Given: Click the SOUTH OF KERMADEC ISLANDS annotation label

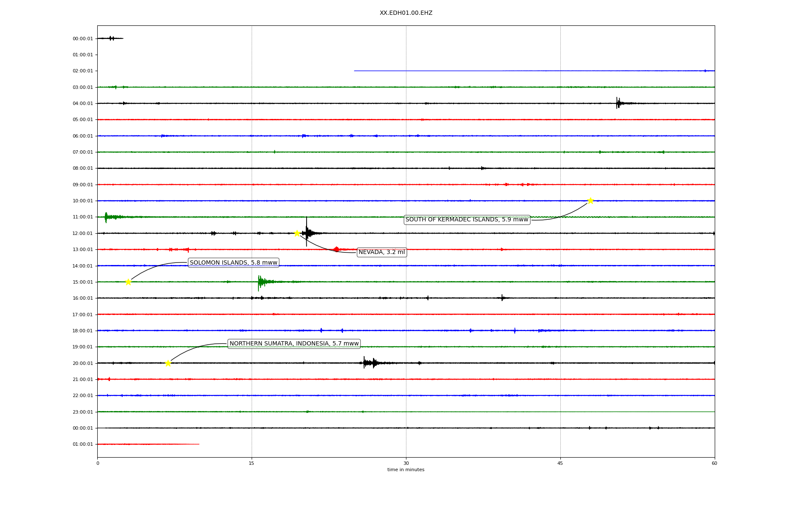Looking at the screenshot, I should tap(466, 220).
